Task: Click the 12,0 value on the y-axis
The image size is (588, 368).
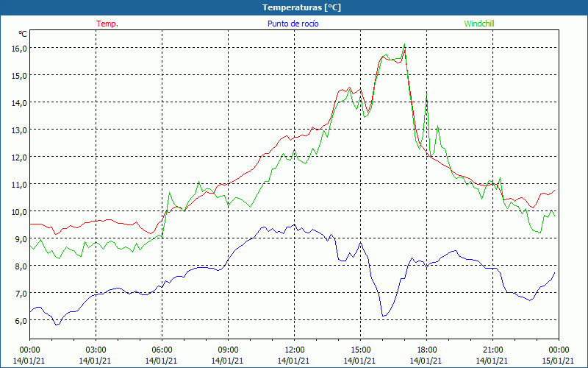Action: pos(19,158)
